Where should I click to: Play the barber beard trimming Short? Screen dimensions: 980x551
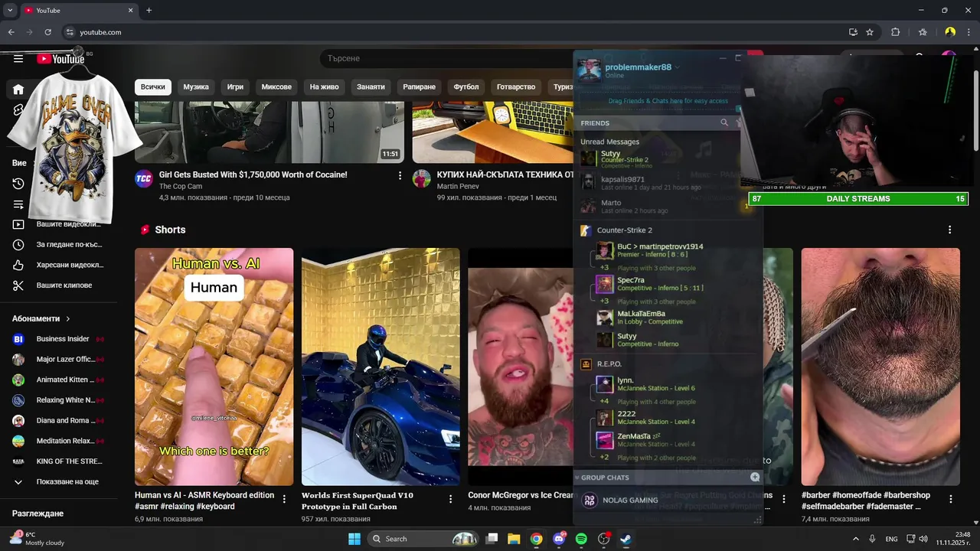point(880,367)
